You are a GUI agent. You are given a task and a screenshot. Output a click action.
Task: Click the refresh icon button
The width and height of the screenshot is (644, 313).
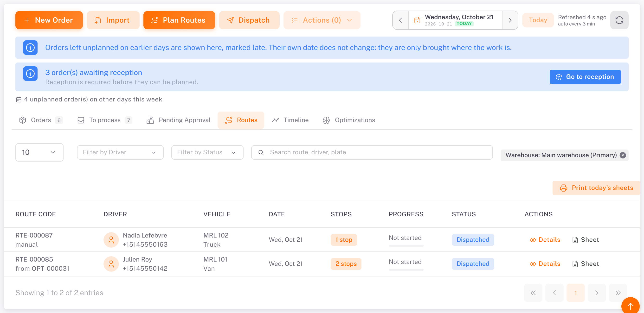pyautogui.click(x=619, y=20)
